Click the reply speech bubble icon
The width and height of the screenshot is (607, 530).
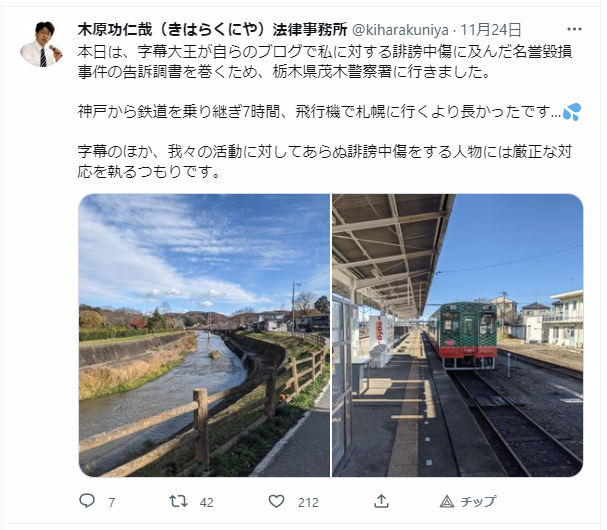(x=87, y=501)
